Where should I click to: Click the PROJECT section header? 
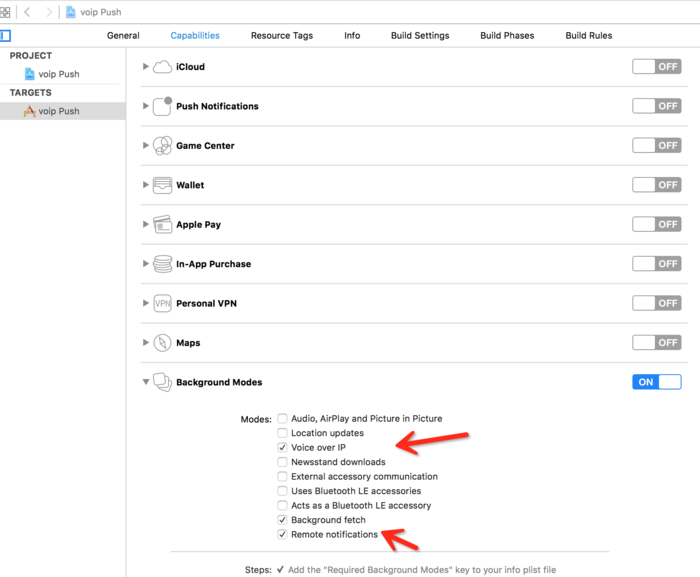coord(31,56)
